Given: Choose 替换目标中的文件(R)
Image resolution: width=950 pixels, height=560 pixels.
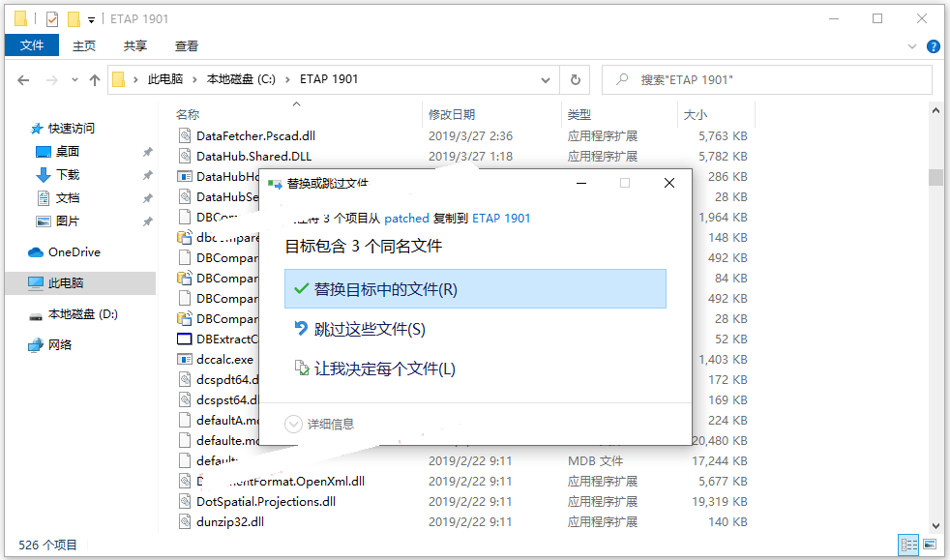Looking at the screenshot, I should (x=475, y=289).
